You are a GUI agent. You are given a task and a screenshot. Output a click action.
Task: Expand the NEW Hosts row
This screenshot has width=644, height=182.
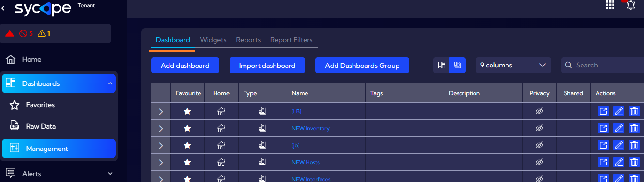tap(161, 162)
